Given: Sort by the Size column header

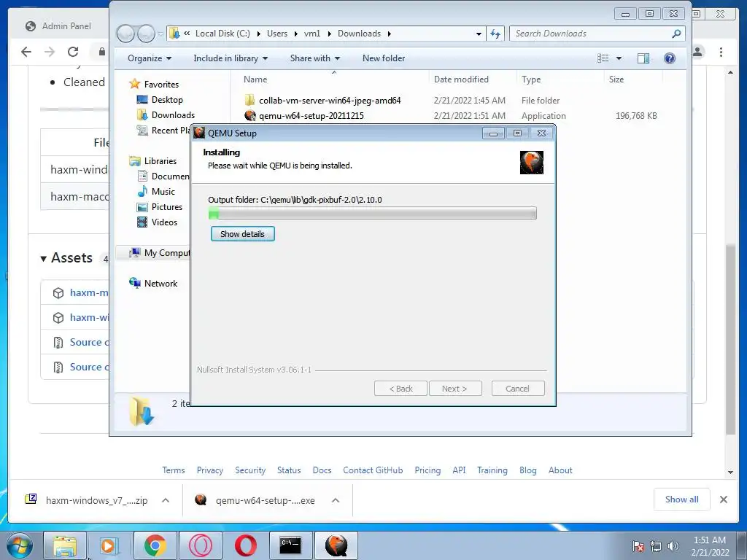Looking at the screenshot, I should pos(616,79).
